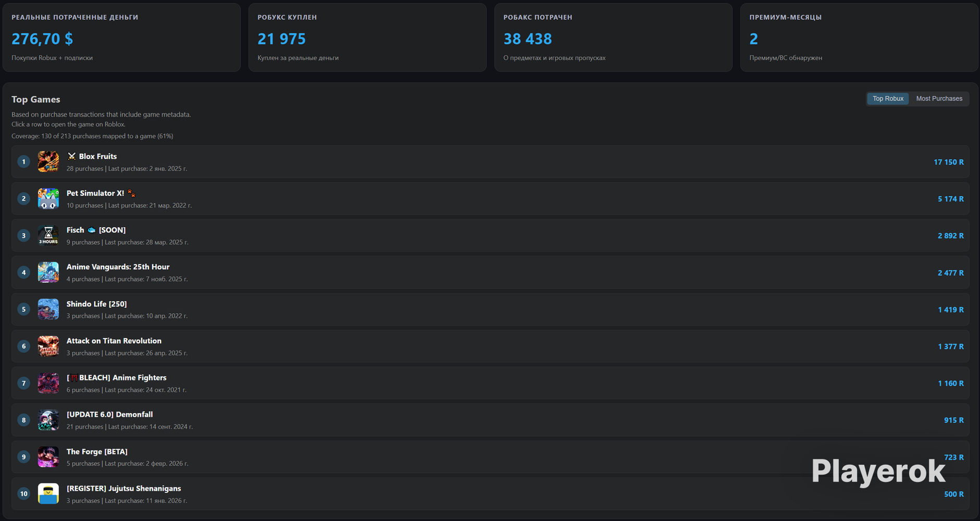Image resolution: width=980 pixels, height=521 pixels.
Task: Click the Shindo Life game icon
Action: pyautogui.click(x=48, y=309)
